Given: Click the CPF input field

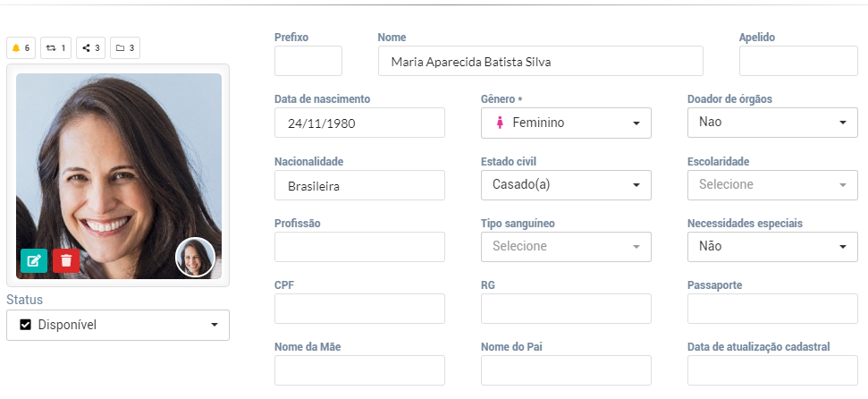Looking at the screenshot, I should (359, 309).
